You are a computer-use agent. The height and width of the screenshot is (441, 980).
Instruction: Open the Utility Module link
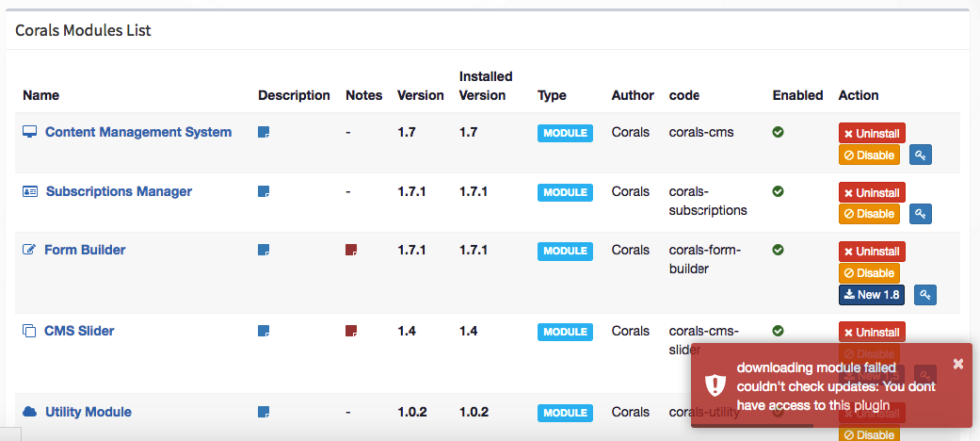pos(88,412)
